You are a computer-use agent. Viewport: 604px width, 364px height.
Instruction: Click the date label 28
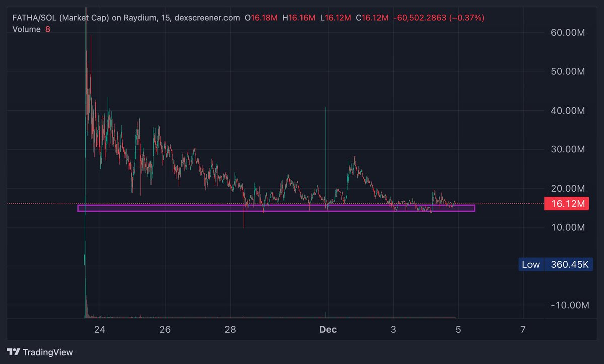(x=230, y=330)
